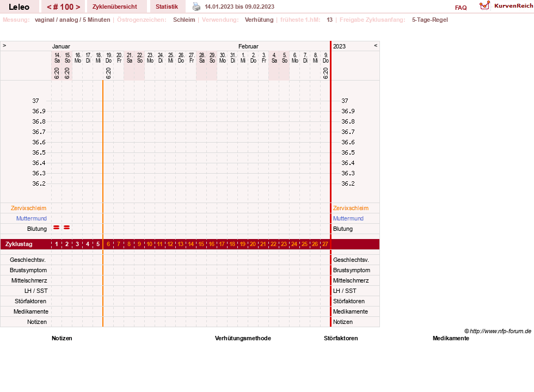534x392 pixels.
Task: Click the Medikamente heading below chart
Action: click(x=451, y=338)
